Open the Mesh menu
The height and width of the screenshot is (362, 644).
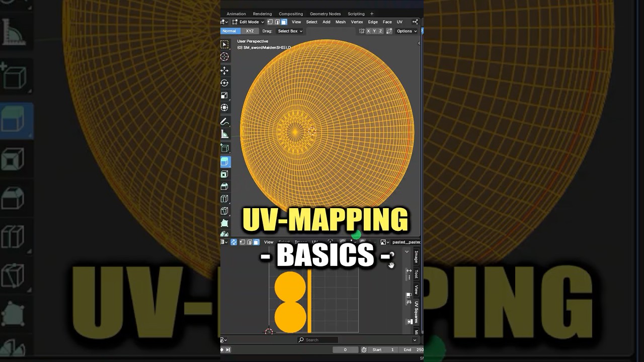pyautogui.click(x=341, y=22)
